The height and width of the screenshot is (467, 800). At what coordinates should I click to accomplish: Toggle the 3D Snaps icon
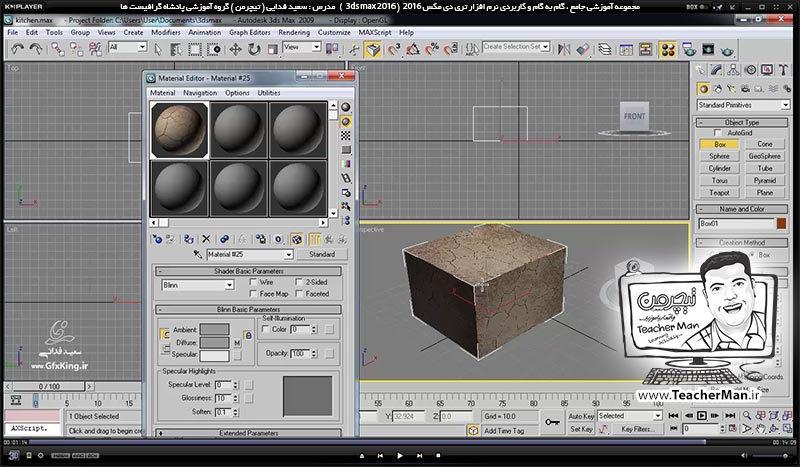point(394,49)
